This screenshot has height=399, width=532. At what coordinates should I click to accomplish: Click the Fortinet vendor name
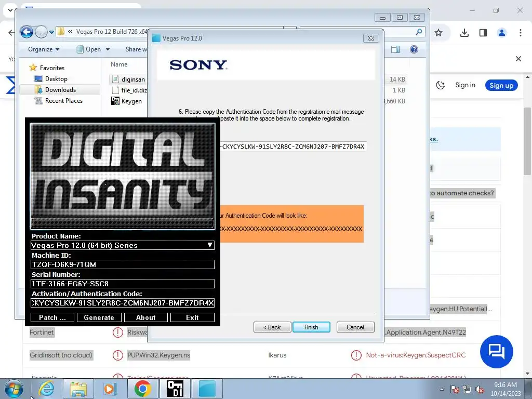(42, 332)
